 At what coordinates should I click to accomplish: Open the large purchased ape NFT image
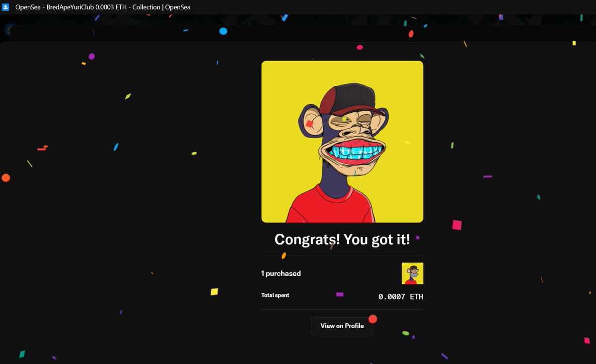pos(342,142)
